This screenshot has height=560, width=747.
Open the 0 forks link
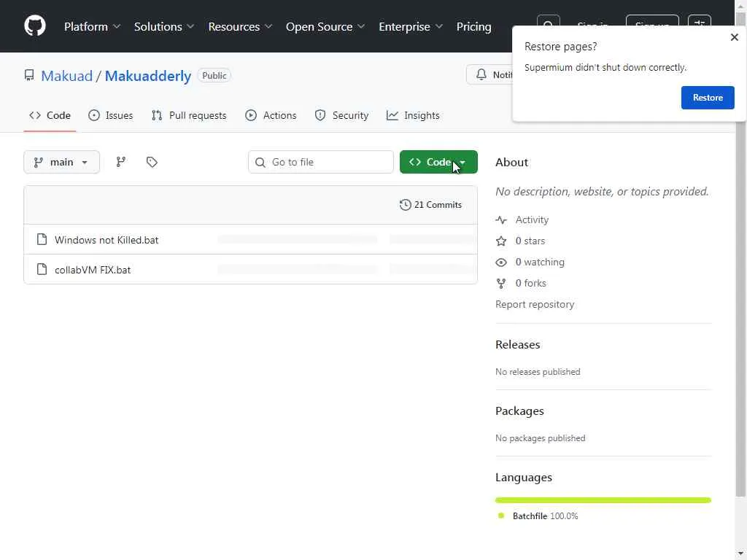[531, 284]
